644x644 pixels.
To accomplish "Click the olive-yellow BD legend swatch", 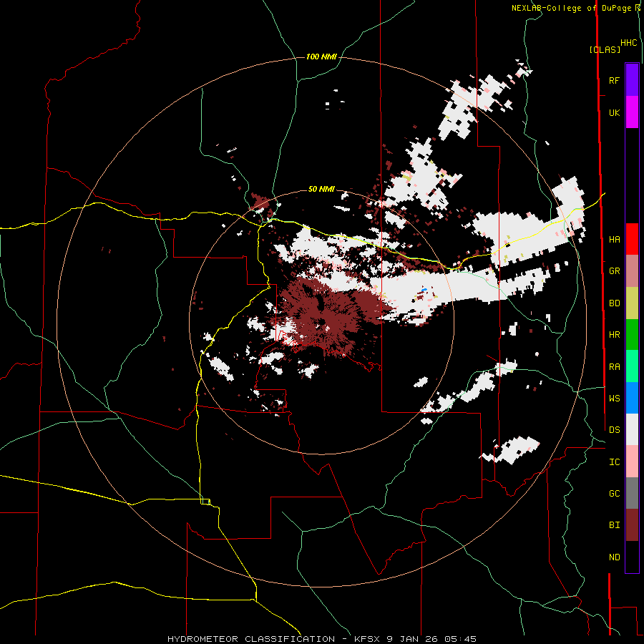I will pyautogui.click(x=632, y=303).
